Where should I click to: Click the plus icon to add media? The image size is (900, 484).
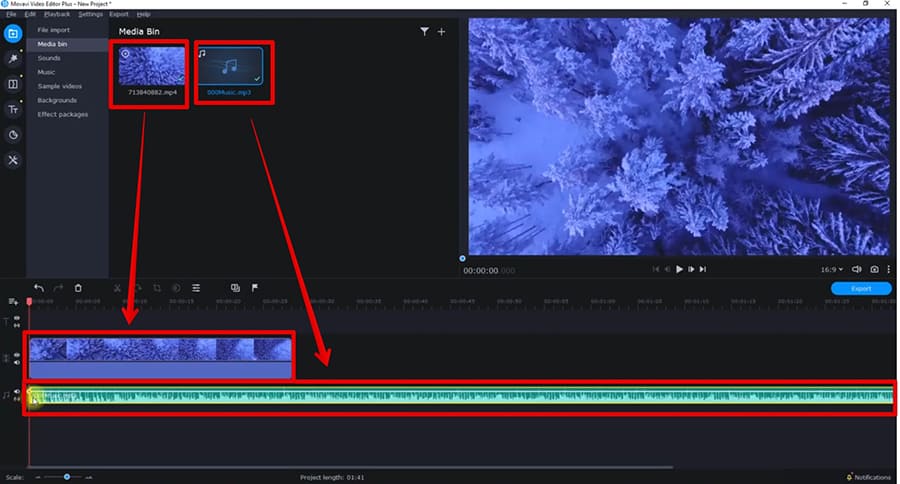pyautogui.click(x=441, y=32)
